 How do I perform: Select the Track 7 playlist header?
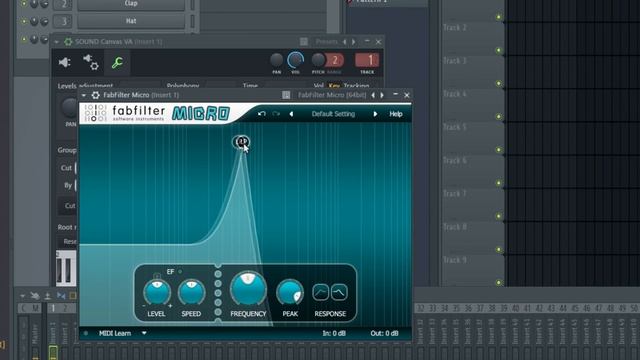[x=473, y=204]
